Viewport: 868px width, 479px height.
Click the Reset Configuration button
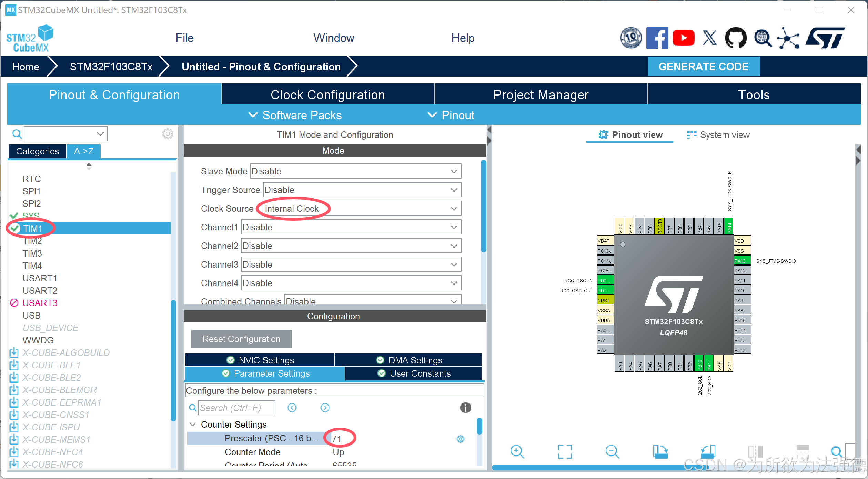click(x=241, y=339)
